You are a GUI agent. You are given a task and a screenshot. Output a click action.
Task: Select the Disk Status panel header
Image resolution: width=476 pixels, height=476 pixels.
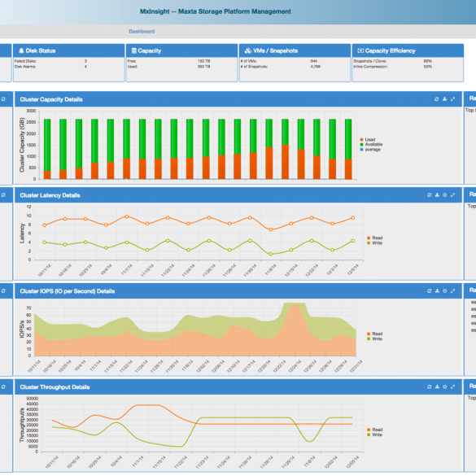click(69, 50)
